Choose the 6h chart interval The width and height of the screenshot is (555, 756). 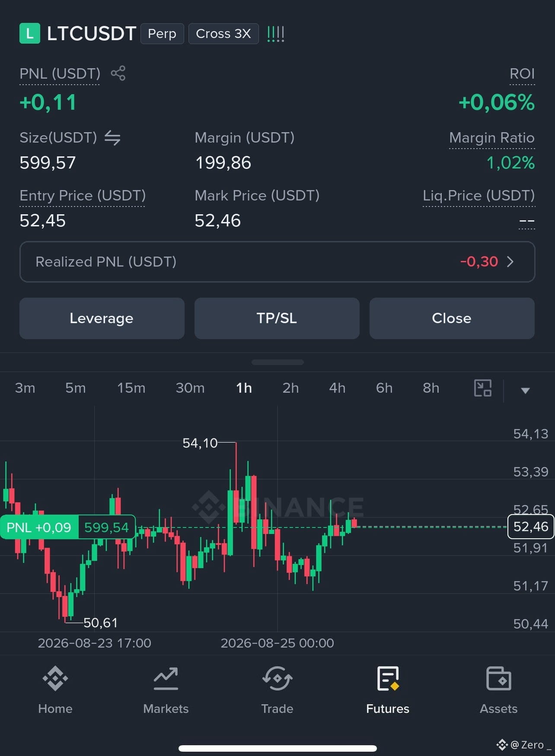point(384,388)
